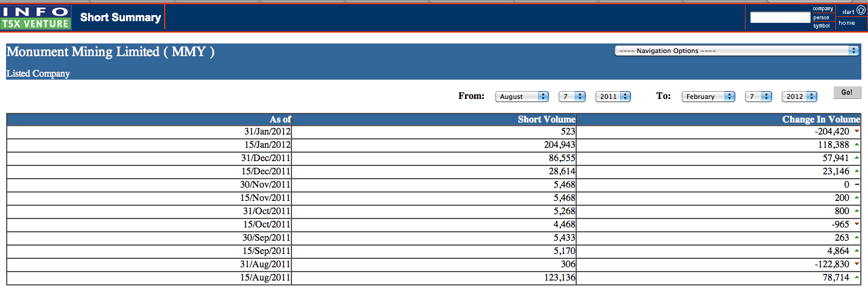Viewport: 868px width, 289px height.
Task: Click the change value 118,388
Action: click(x=834, y=145)
